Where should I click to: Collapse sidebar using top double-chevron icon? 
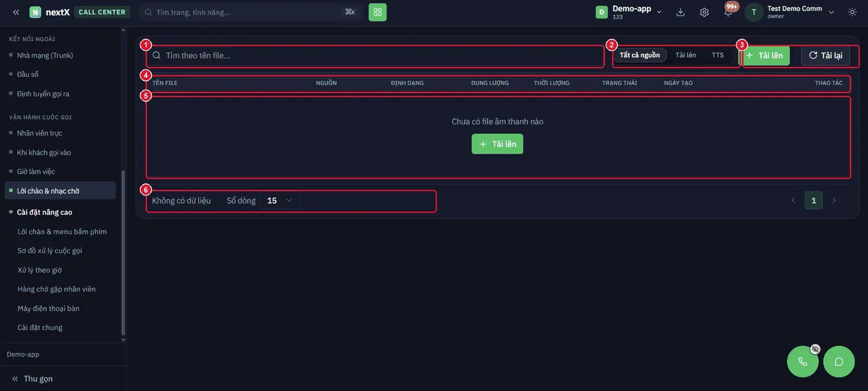pyautogui.click(x=16, y=12)
